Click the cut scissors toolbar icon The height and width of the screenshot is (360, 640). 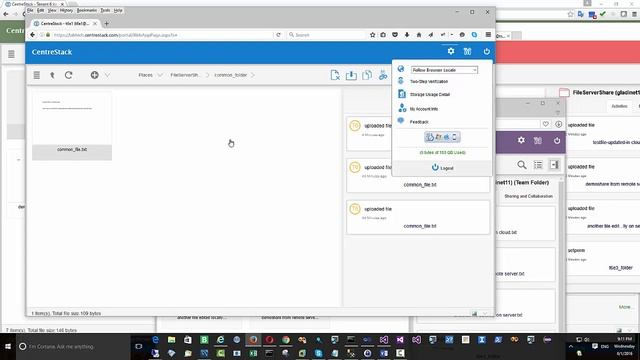pyautogui.click(x=383, y=75)
